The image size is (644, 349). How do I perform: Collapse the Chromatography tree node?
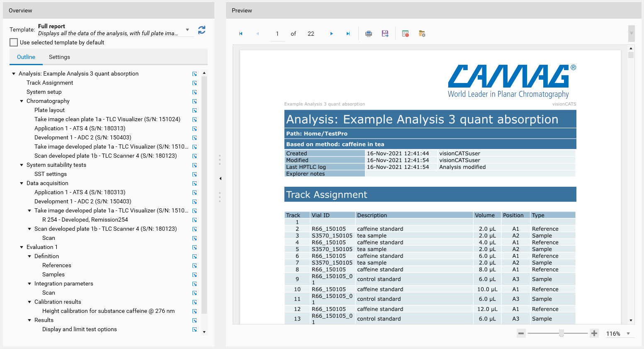(x=22, y=101)
